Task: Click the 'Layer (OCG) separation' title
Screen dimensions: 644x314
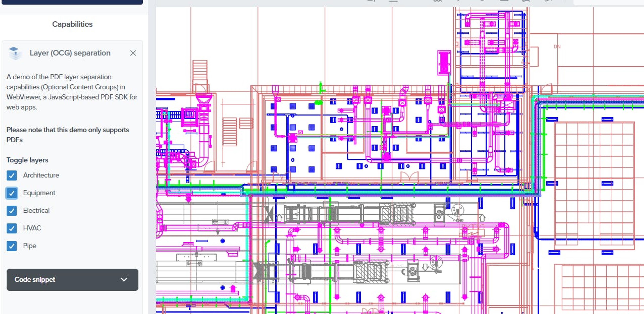Action: tap(70, 53)
